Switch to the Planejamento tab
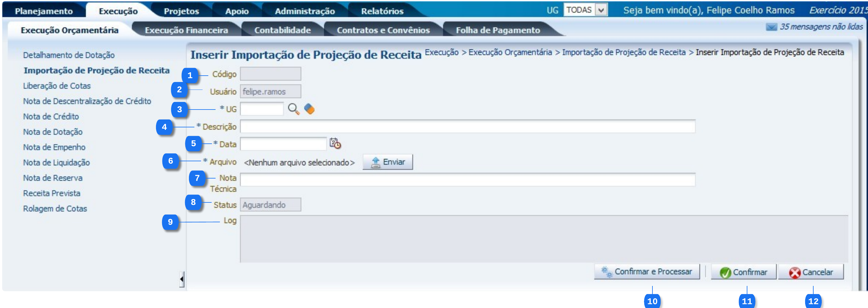Viewport: 868px width, 308px height. click(44, 11)
